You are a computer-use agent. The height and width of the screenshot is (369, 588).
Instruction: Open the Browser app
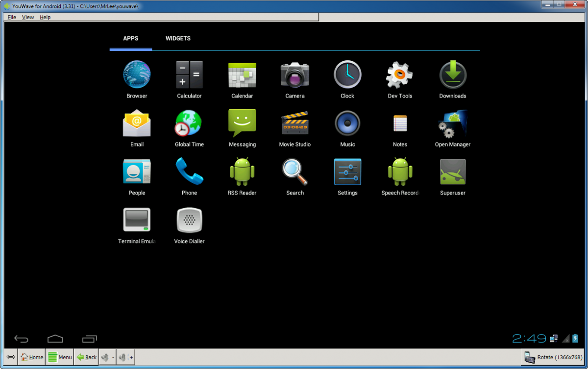tap(137, 75)
